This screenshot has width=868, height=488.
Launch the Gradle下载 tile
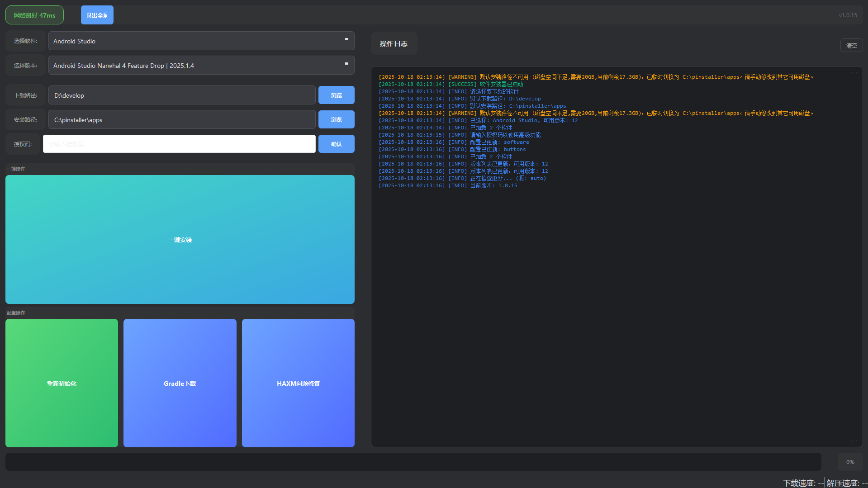pyautogui.click(x=180, y=383)
